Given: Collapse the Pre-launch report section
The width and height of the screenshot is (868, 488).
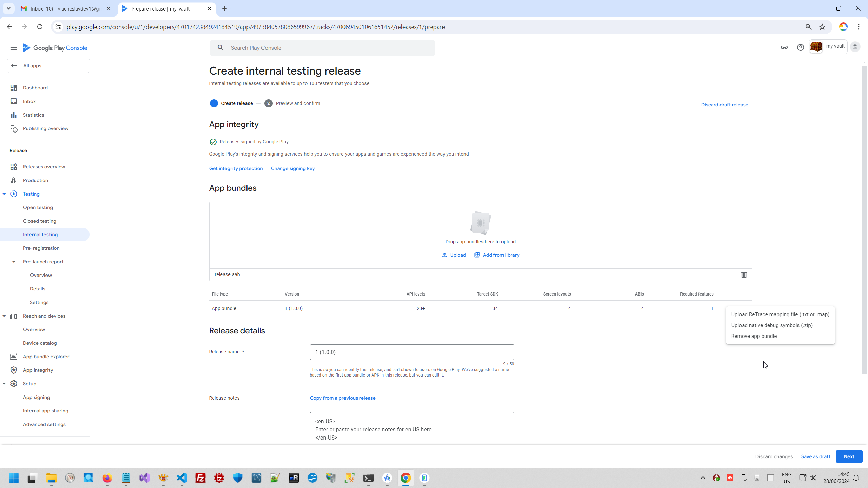Looking at the screenshot, I should [x=14, y=262].
